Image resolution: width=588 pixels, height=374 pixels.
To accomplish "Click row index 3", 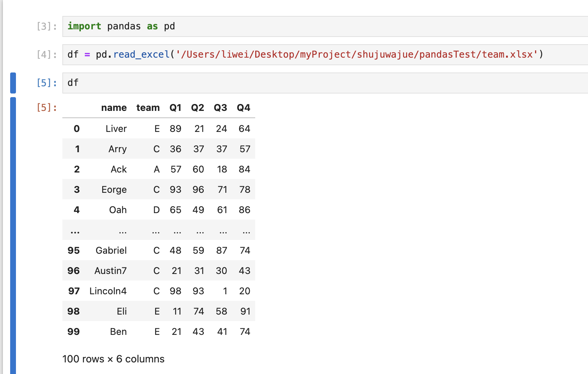I will click(x=76, y=190).
